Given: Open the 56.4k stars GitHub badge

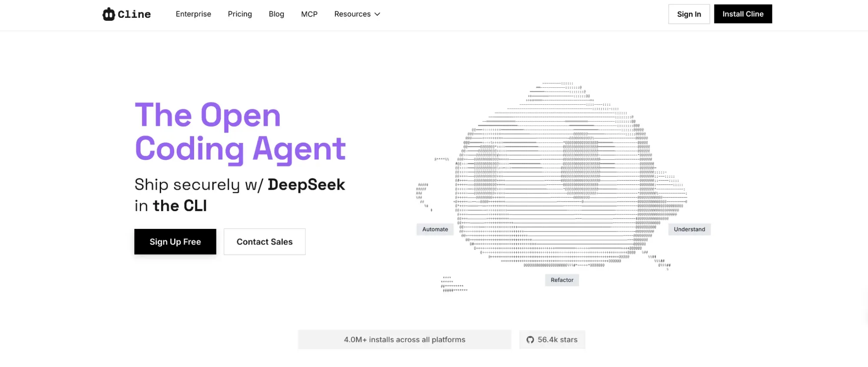Looking at the screenshot, I should pyautogui.click(x=552, y=340).
